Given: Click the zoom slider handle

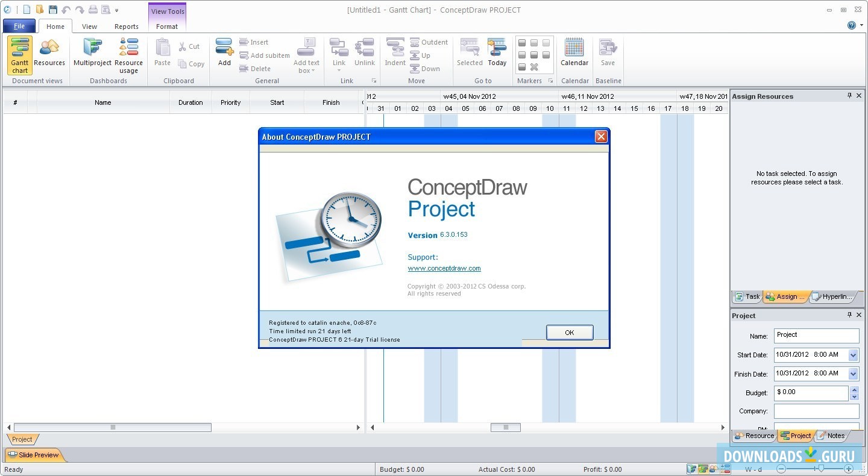Looking at the screenshot, I should [820, 469].
